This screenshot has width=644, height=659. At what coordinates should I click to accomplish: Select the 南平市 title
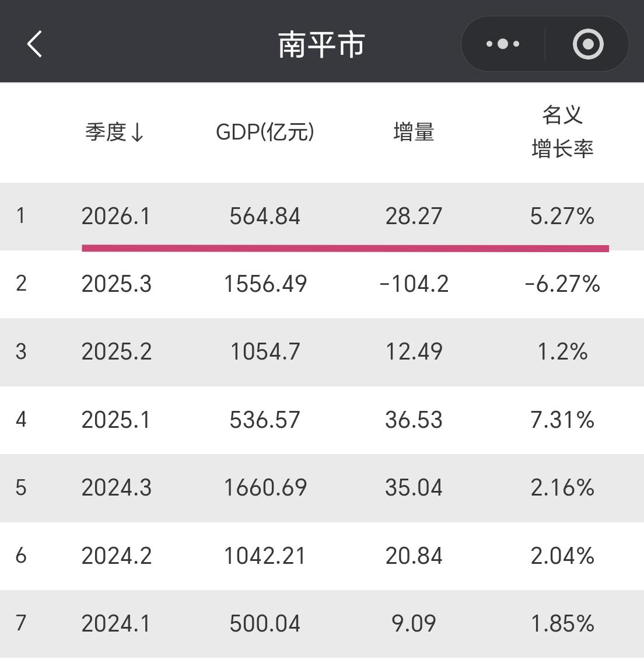321,43
